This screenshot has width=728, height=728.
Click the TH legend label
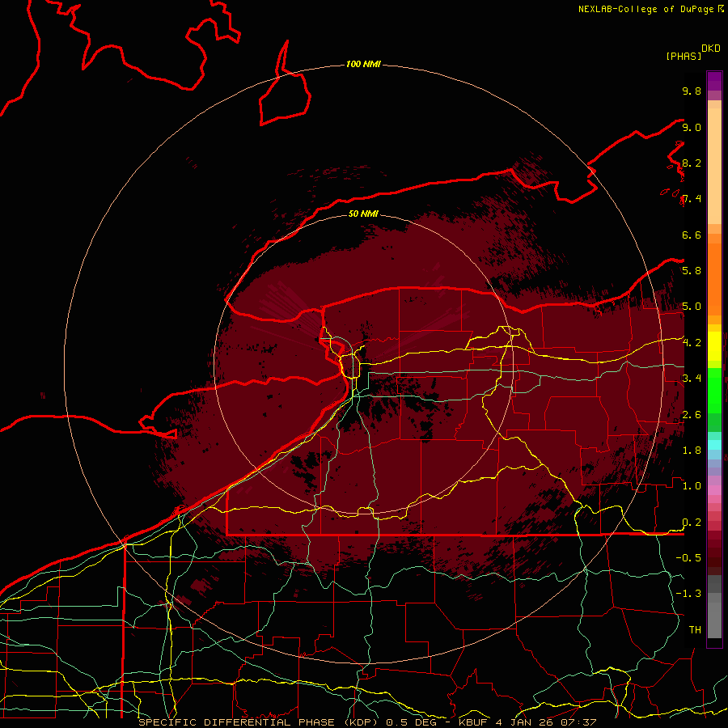tap(695, 629)
